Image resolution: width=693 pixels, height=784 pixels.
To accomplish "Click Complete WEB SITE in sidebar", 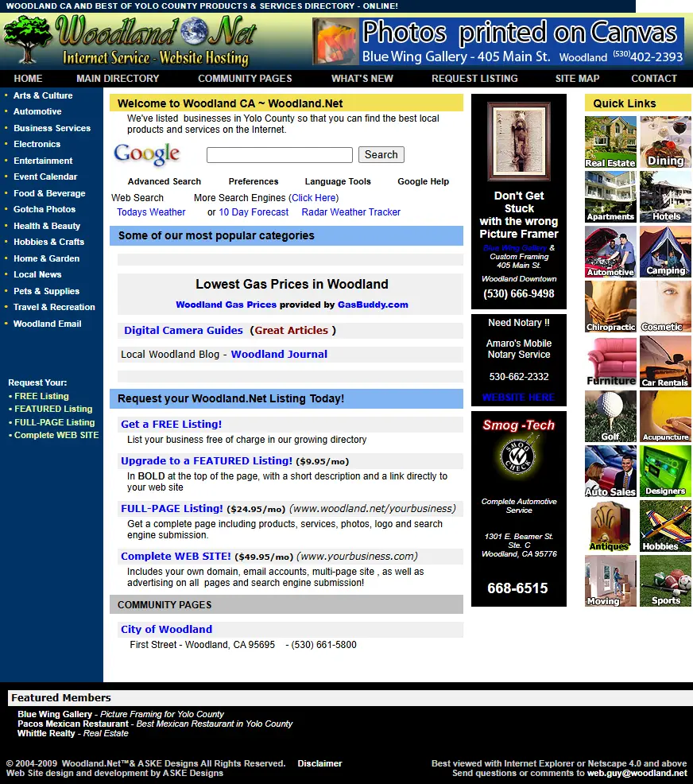I will (x=56, y=435).
